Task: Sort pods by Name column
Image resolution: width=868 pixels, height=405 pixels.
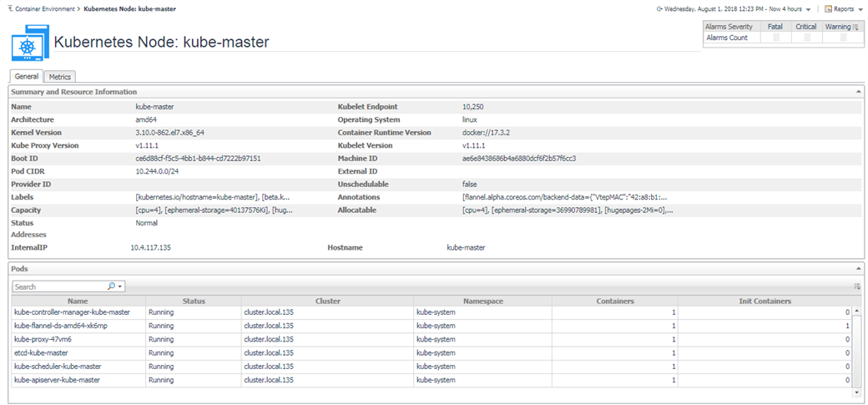Action: (78, 301)
